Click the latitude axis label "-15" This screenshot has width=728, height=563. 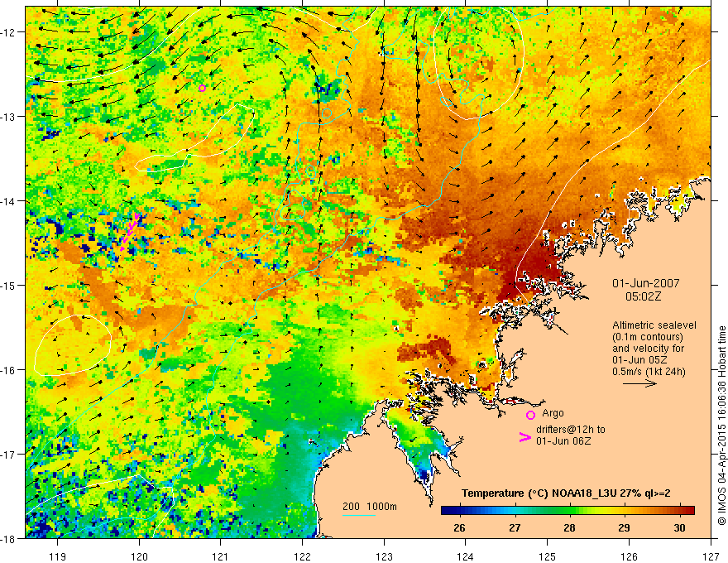pos(9,285)
